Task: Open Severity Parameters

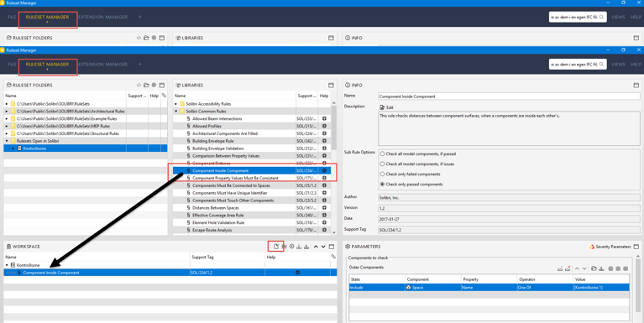Action: click(x=610, y=247)
